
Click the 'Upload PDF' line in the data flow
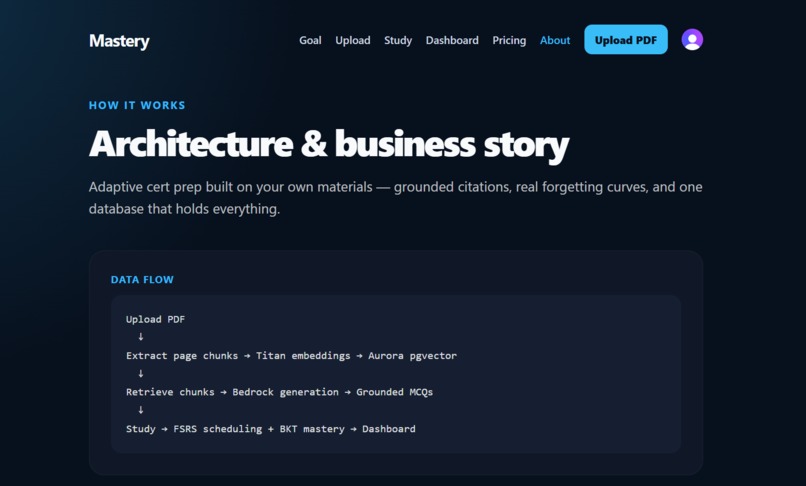tap(155, 319)
